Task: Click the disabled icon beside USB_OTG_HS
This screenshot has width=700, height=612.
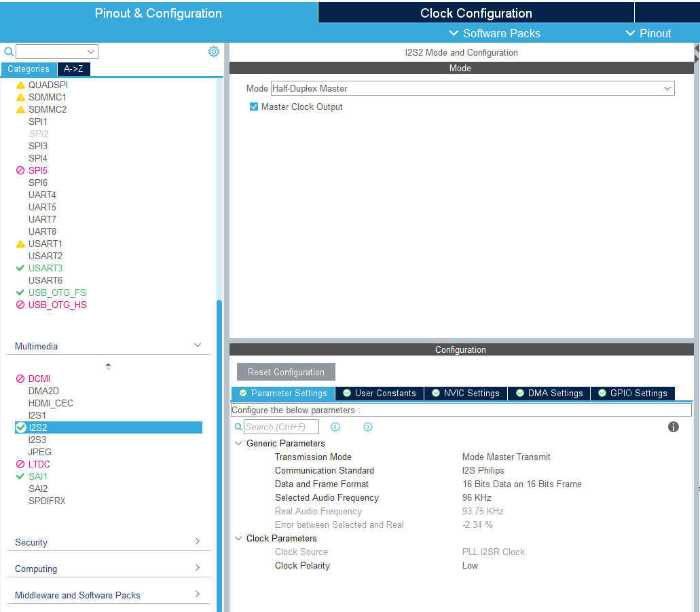Action: (20, 305)
